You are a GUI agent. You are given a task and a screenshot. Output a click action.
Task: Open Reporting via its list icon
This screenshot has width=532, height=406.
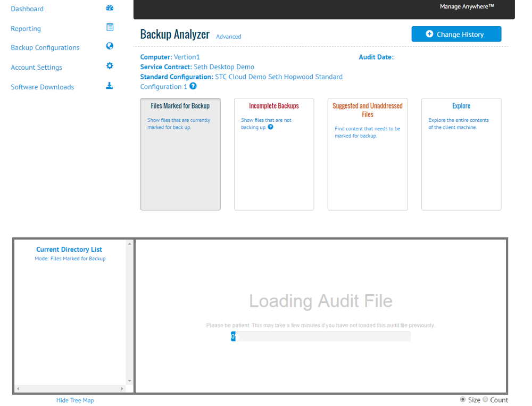coord(109,27)
